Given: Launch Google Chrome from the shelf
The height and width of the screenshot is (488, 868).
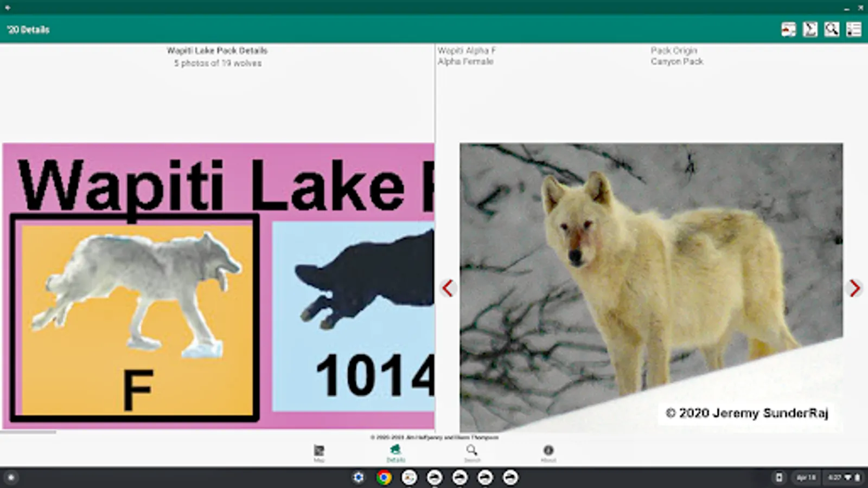Looking at the screenshot, I should coord(384,478).
